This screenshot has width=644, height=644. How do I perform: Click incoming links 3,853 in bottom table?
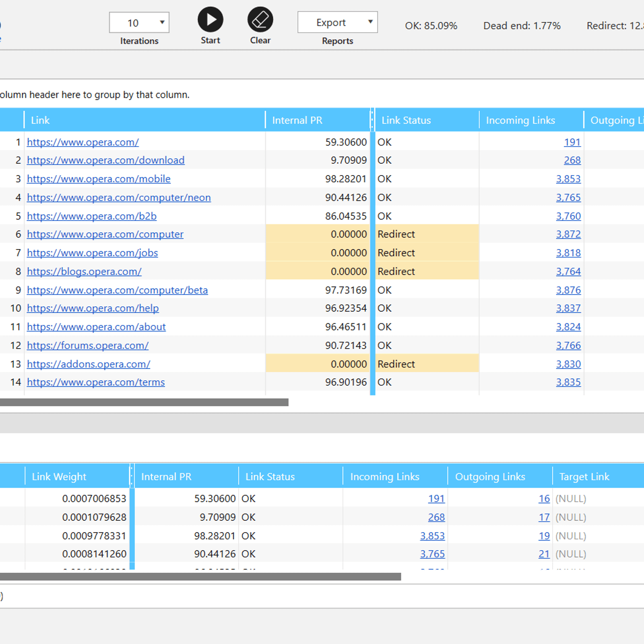coord(432,536)
